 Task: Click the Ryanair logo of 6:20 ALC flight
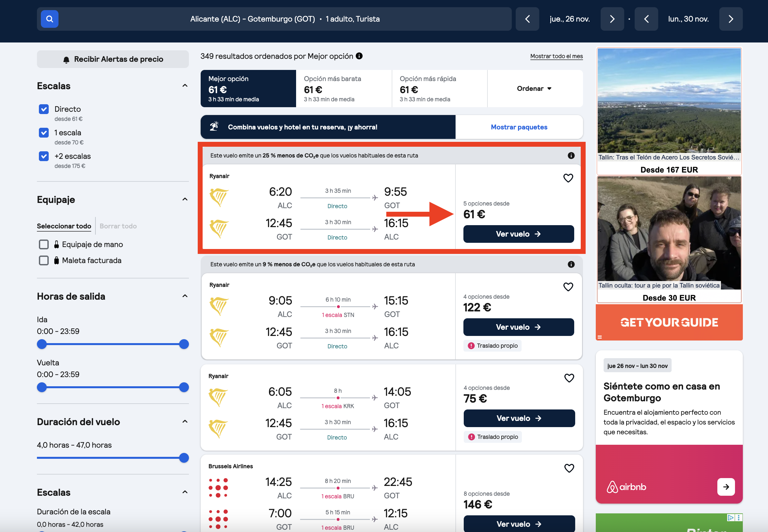tap(219, 197)
